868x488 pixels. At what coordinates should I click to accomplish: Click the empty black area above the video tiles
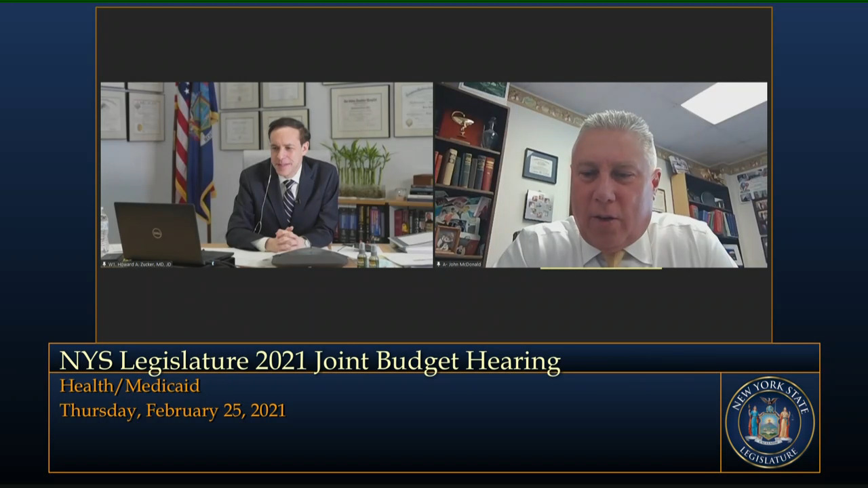[434, 44]
